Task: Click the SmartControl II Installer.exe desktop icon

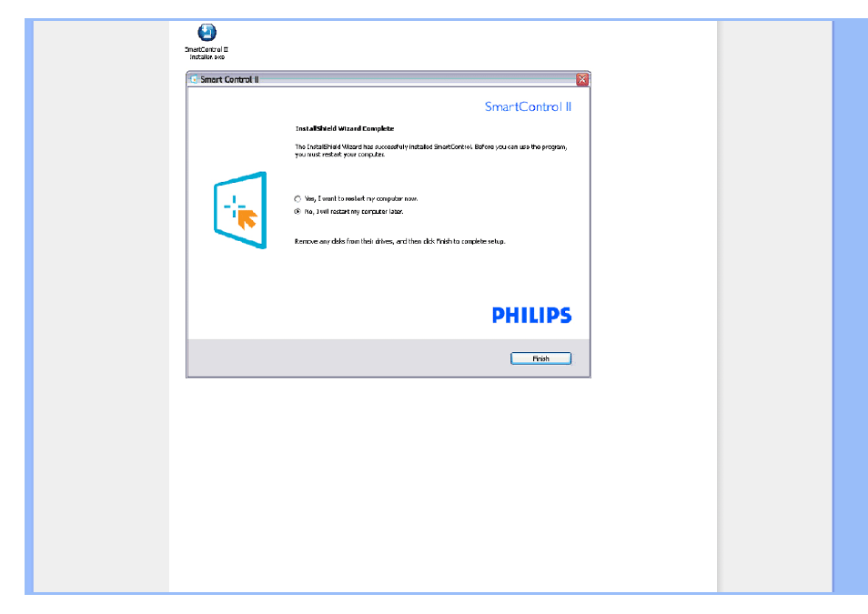Action: [x=207, y=33]
